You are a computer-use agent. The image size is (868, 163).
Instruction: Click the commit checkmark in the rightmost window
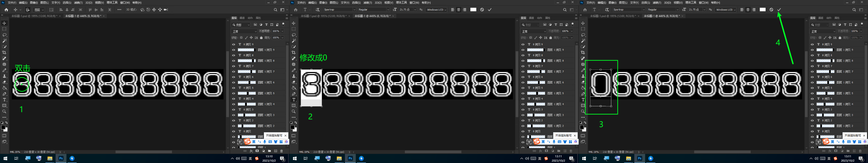pos(779,10)
